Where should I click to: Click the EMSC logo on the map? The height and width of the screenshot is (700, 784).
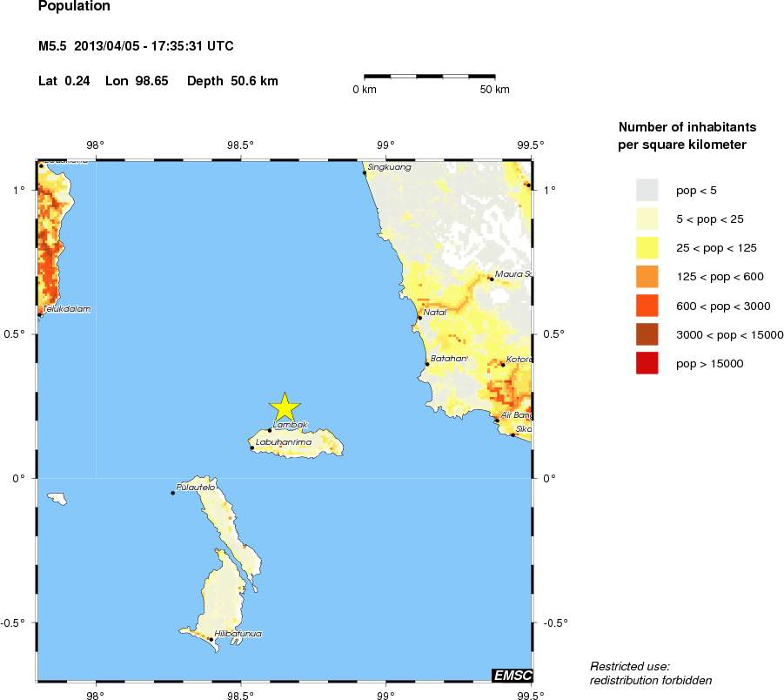click(513, 675)
